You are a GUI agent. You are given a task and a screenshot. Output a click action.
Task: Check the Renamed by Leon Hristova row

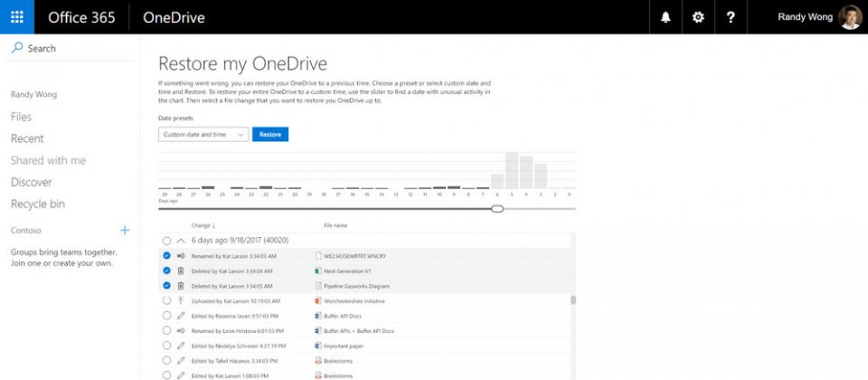[166, 331]
